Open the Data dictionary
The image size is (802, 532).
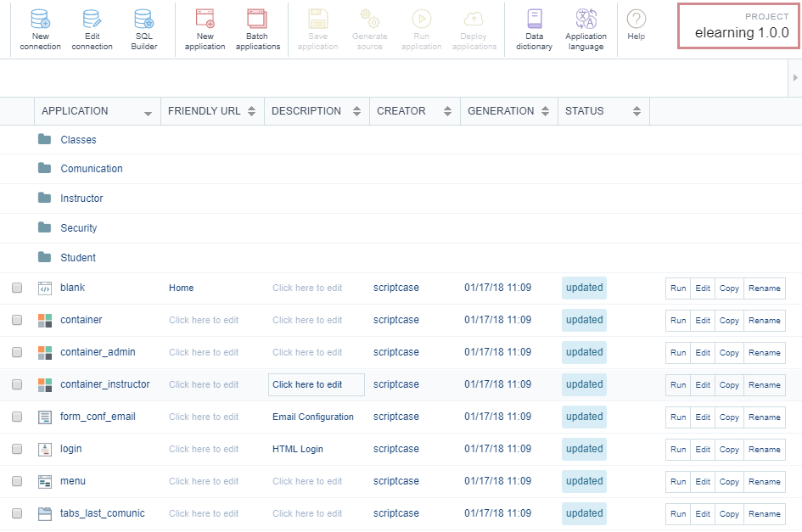[534, 29]
